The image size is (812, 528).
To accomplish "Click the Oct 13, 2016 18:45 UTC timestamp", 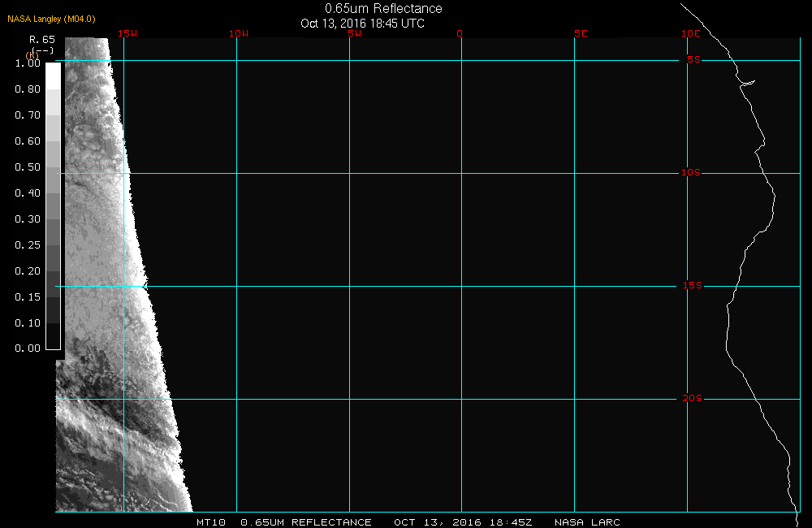I will click(x=362, y=24).
